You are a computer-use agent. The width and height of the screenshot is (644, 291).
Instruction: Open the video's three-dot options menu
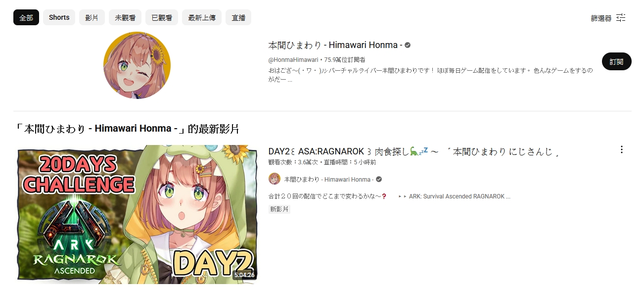622,149
